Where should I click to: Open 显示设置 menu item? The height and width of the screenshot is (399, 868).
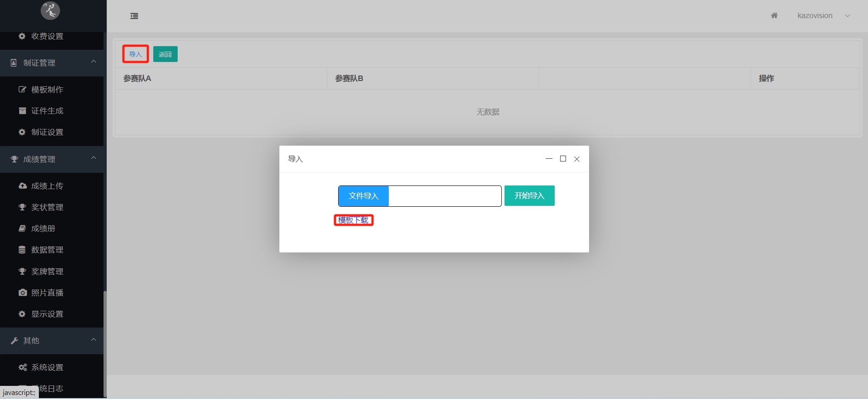point(47,314)
